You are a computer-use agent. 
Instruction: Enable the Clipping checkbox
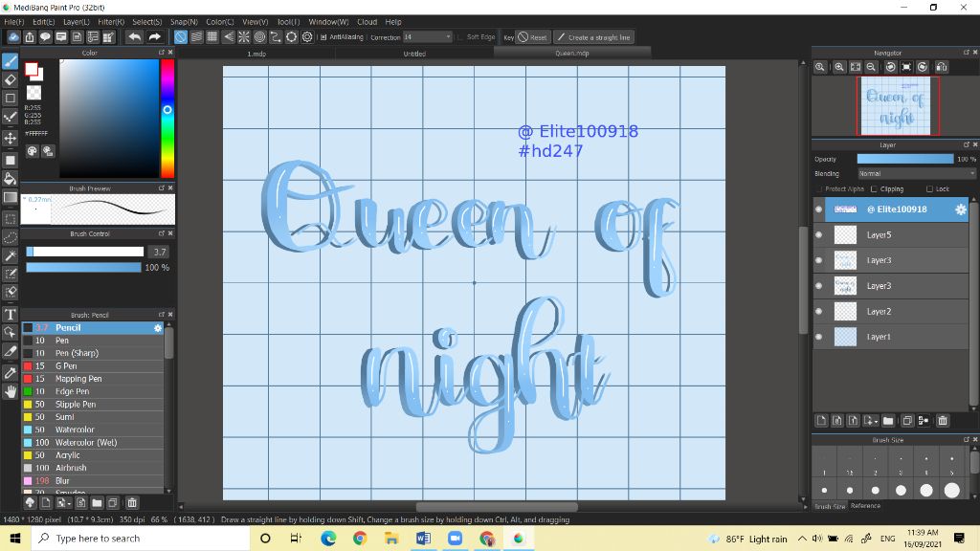874,188
